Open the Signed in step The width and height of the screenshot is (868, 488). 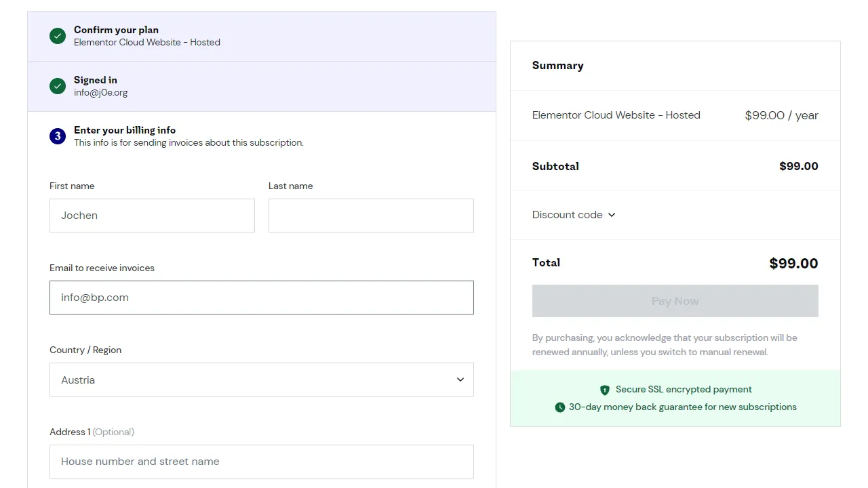[x=262, y=87]
